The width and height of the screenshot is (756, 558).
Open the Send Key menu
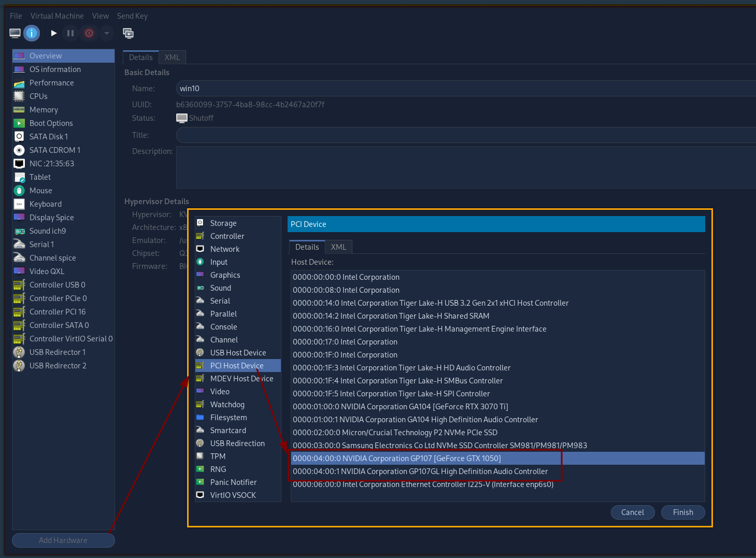pyautogui.click(x=132, y=16)
